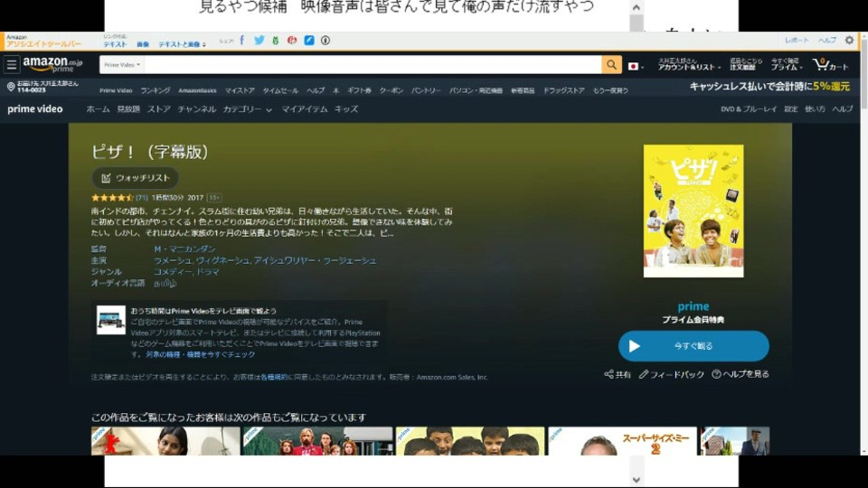
Task: Click the ピザ! movie poster
Action: tap(693, 211)
